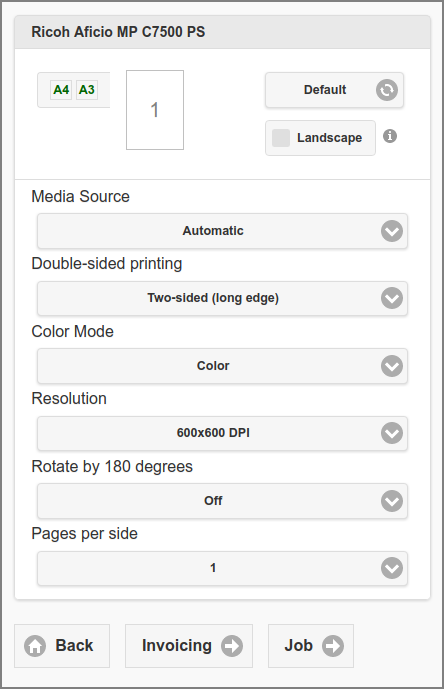
Task: Click the home icon on Back button
Action: click(x=35, y=646)
